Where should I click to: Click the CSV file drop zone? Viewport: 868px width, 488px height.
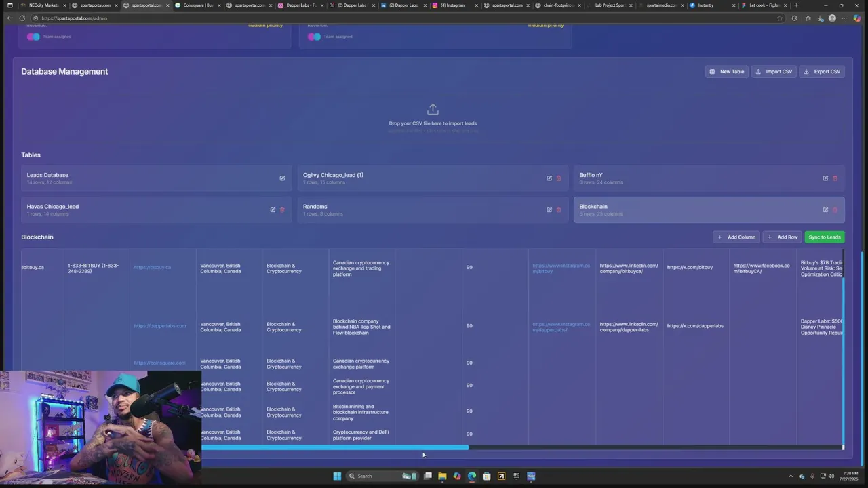click(433, 117)
